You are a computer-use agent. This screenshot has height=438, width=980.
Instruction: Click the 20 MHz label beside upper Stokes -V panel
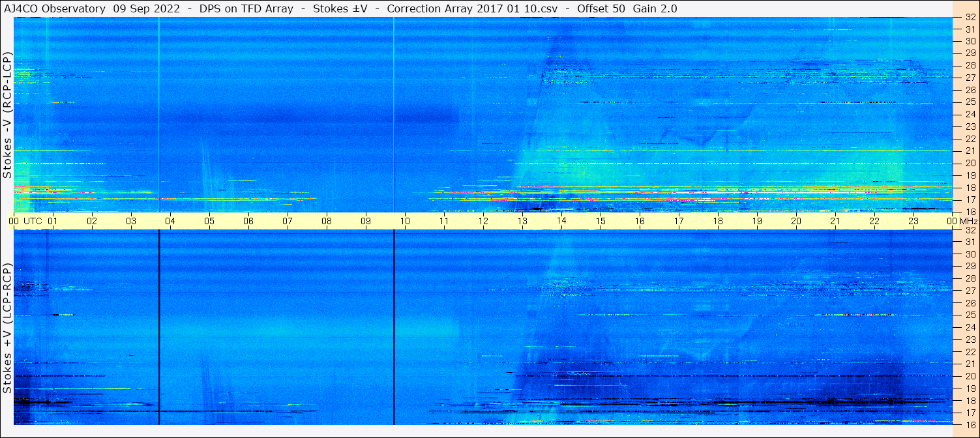tap(970, 163)
